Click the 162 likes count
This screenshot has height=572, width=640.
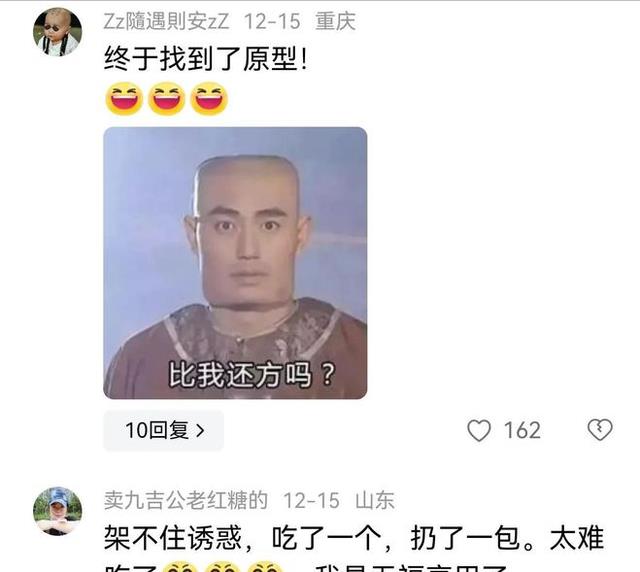pos(522,430)
